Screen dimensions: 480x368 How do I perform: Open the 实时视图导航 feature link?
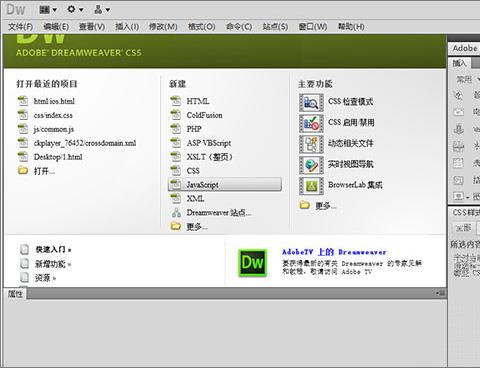350,164
